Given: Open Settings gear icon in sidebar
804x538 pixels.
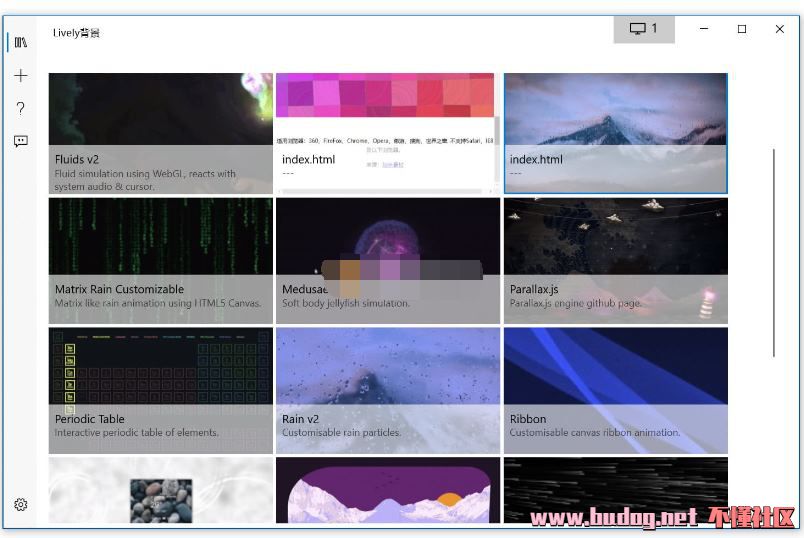Looking at the screenshot, I should [x=20, y=505].
